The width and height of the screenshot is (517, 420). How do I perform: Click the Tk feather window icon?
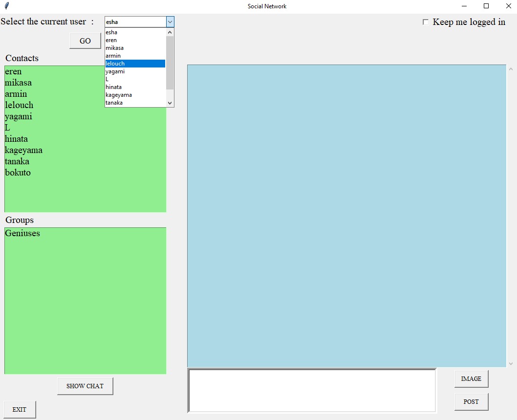pos(7,6)
